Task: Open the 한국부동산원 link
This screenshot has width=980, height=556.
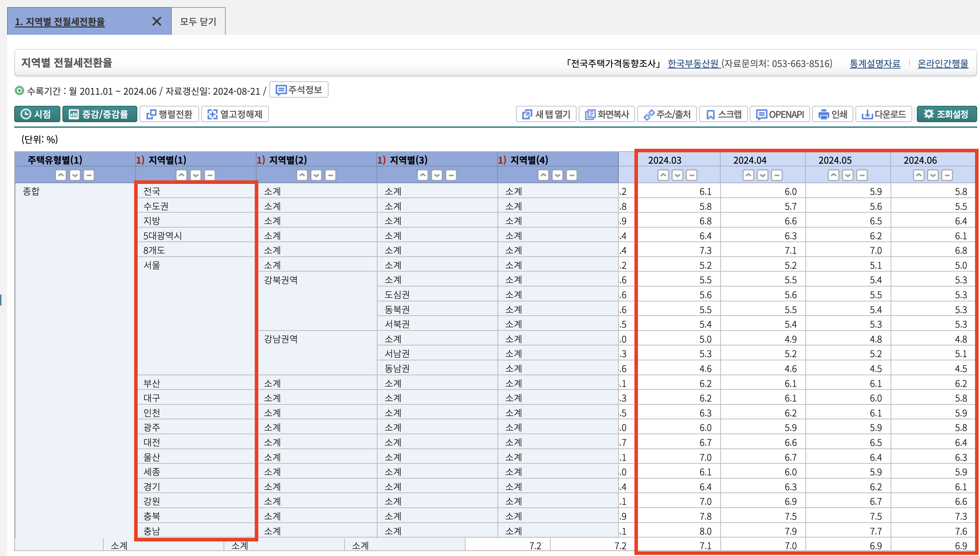Action: (693, 64)
